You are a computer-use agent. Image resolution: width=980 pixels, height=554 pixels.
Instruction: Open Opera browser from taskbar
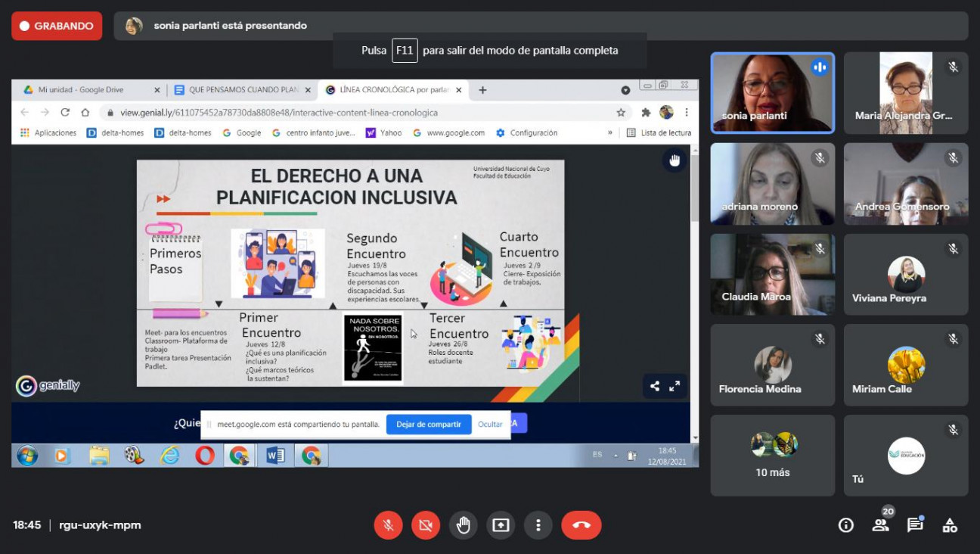(x=204, y=456)
